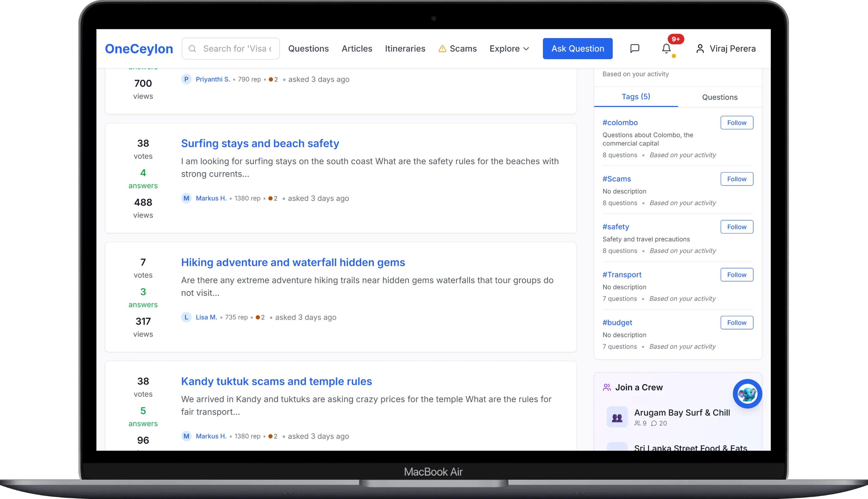Go to OneCeylon home logo
Image resolution: width=868 pixels, height=499 pixels.
pyautogui.click(x=139, y=49)
